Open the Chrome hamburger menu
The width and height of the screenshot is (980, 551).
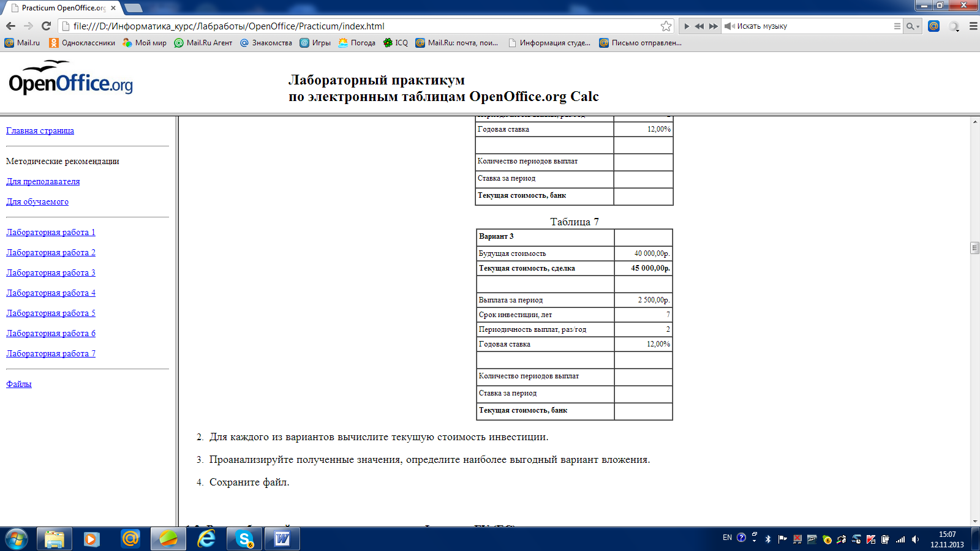pyautogui.click(x=973, y=26)
